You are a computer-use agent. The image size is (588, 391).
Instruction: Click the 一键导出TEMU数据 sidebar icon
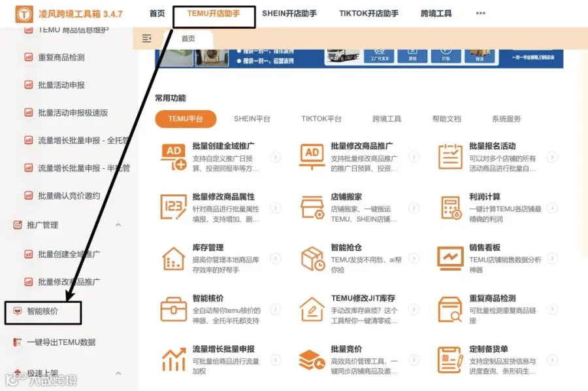pos(17,342)
